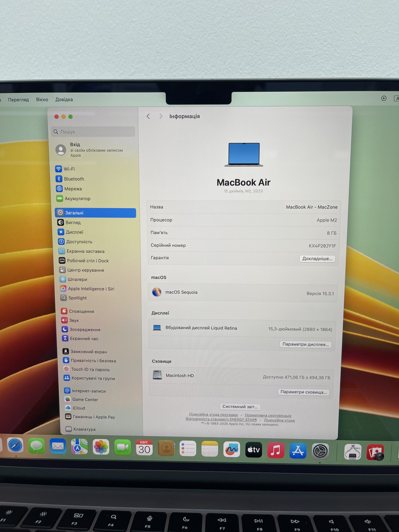Open Дисплеї settings in sidebar
This screenshot has height=532, width=399.
point(70,232)
